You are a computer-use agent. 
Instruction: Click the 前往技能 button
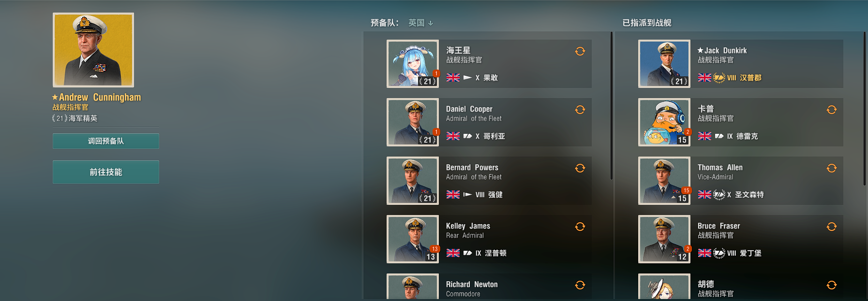point(106,172)
